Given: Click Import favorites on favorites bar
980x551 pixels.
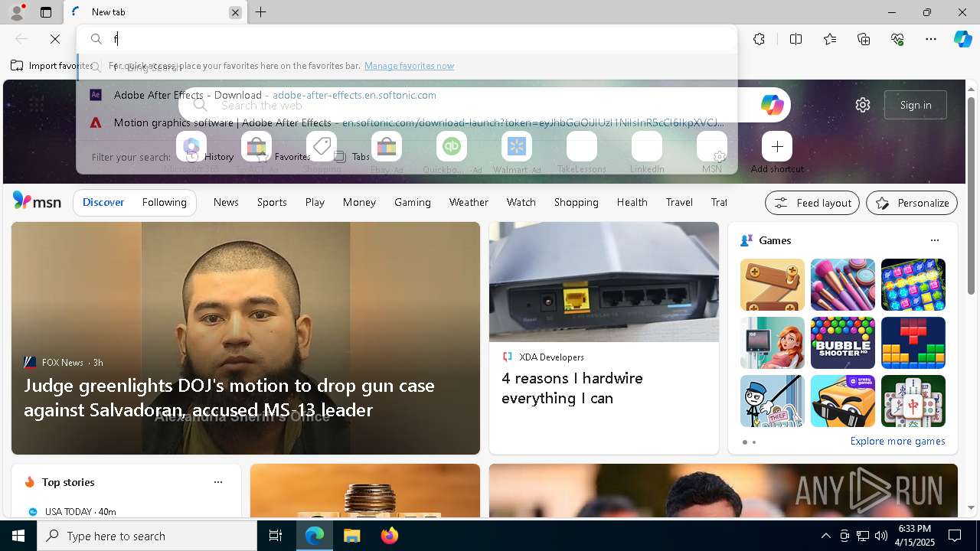Looking at the screenshot, I should [x=51, y=66].
